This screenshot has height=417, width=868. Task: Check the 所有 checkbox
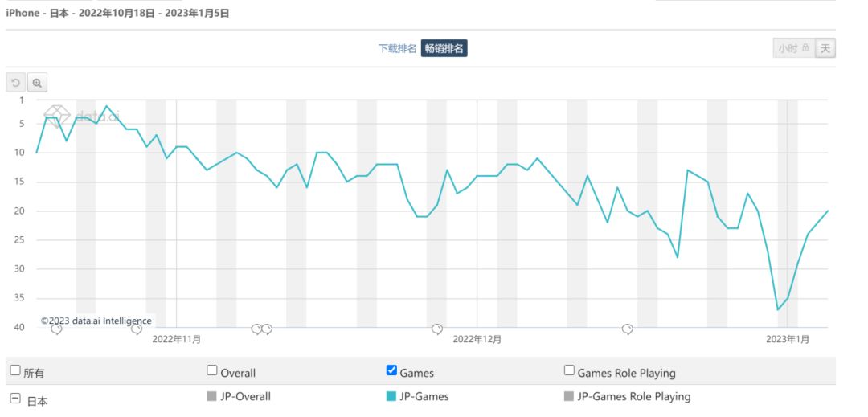coord(15,370)
